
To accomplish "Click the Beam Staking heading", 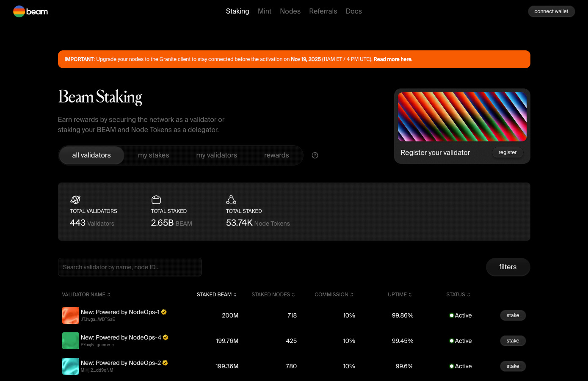I will coord(100,97).
